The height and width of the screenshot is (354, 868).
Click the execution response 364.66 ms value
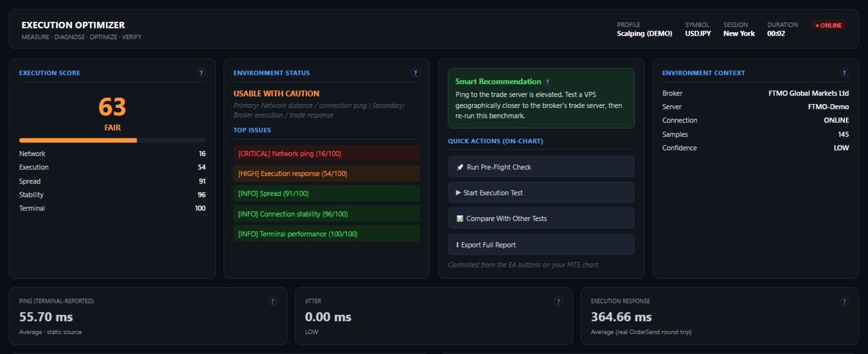(x=621, y=317)
